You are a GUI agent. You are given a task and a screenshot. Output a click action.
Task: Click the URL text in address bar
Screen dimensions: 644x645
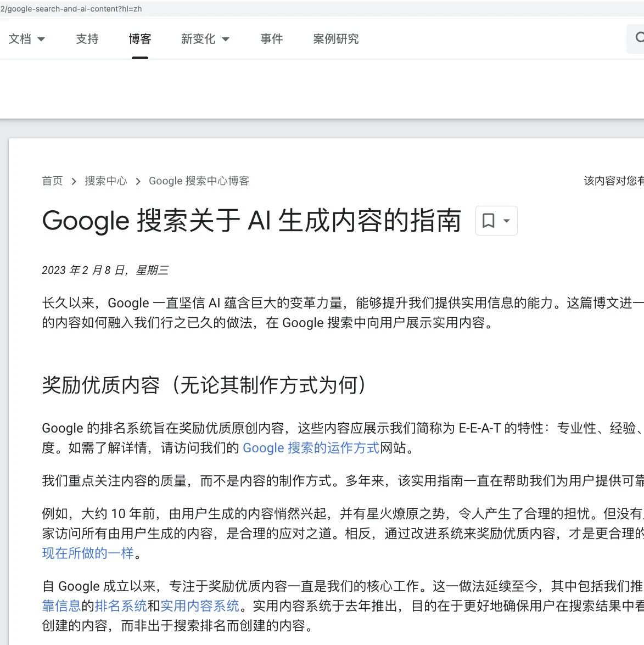[71, 9]
